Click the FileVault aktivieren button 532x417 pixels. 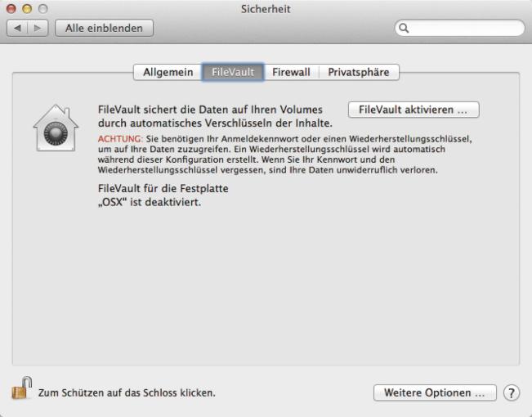[414, 110]
